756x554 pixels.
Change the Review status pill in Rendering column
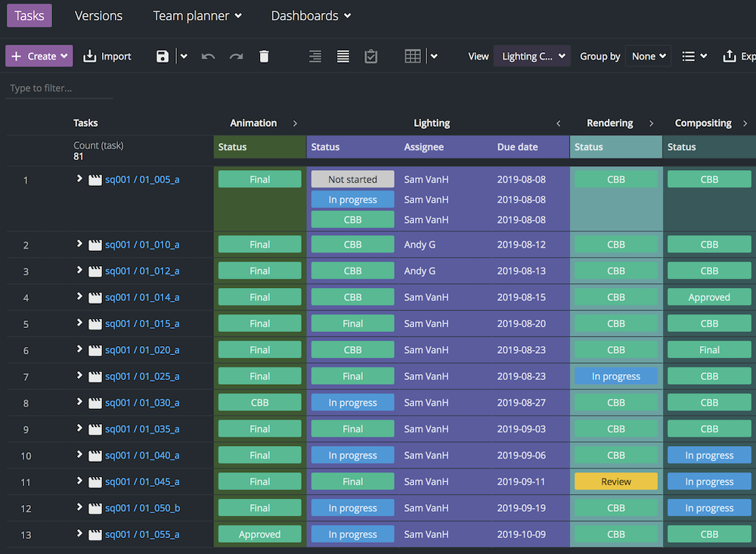point(615,481)
